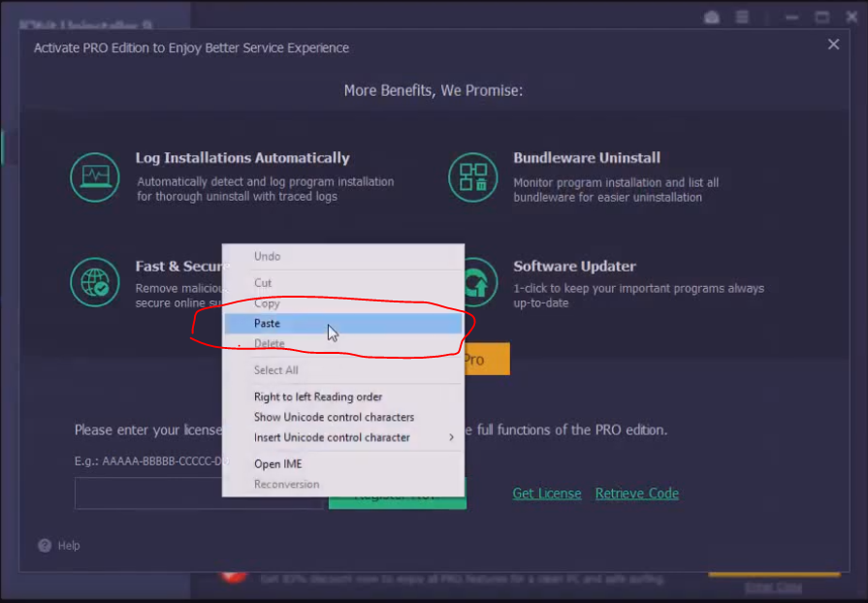Click the orange Pro upgrade button
Screen dimensions: 868x603
[x=487, y=359]
